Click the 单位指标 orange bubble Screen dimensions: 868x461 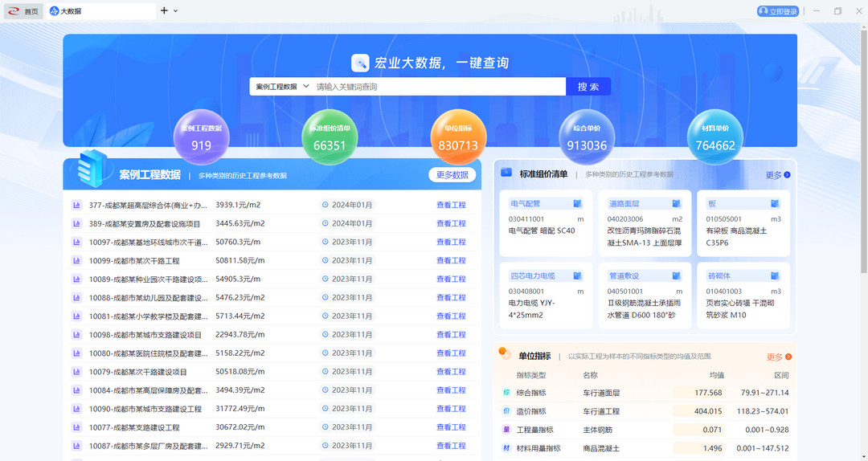click(458, 137)
